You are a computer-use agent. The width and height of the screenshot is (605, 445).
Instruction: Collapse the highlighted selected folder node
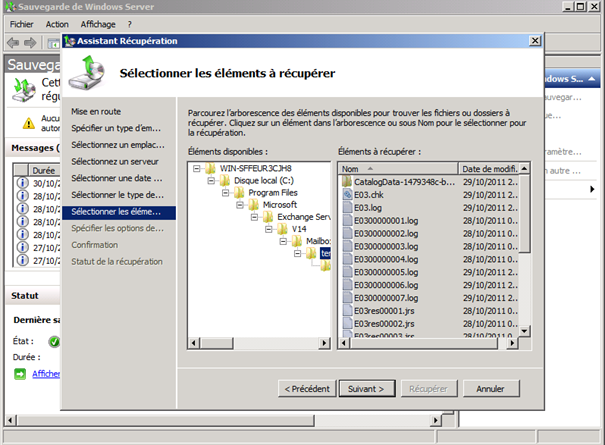[x=297, y=254]
